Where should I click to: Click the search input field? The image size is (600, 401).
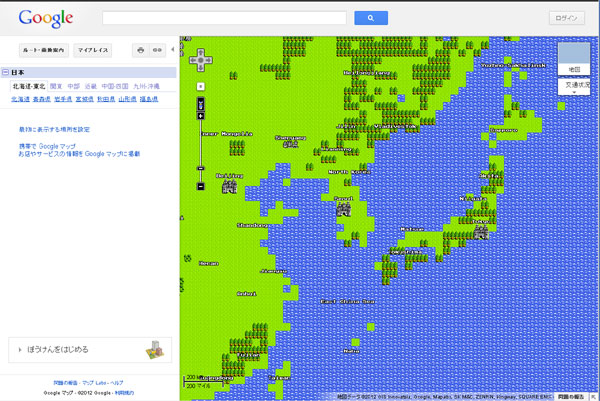[224, 18]
